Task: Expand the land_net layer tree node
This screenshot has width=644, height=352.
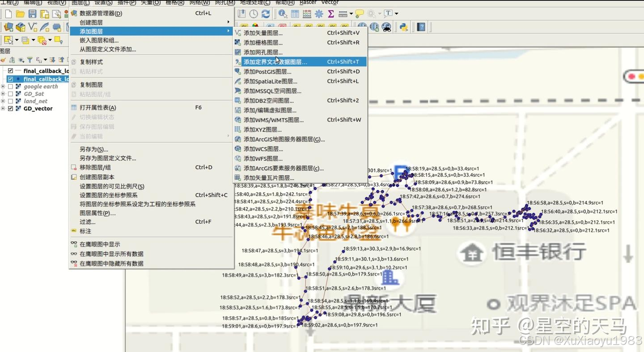Action: (x=3, y=101)
